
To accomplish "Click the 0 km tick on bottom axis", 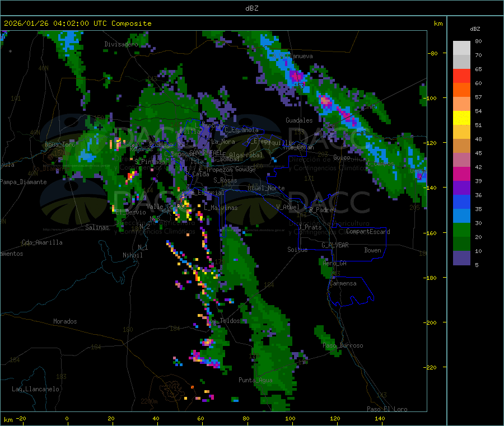I will coord(67,418).
